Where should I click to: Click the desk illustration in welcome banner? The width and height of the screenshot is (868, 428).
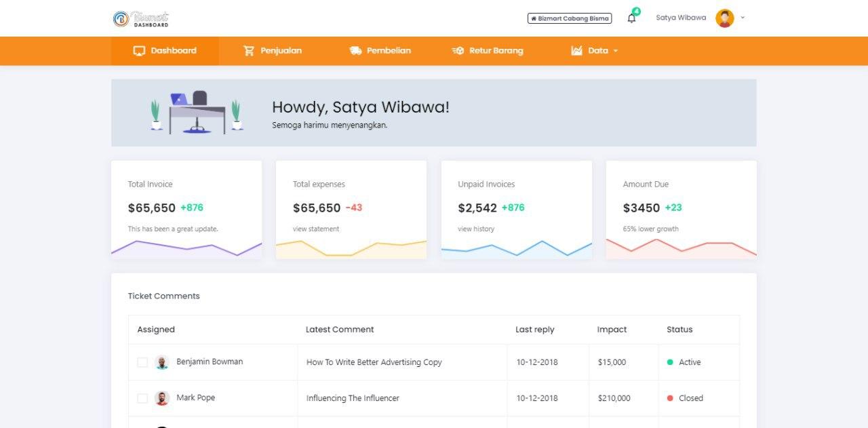[x=195, y=112]
